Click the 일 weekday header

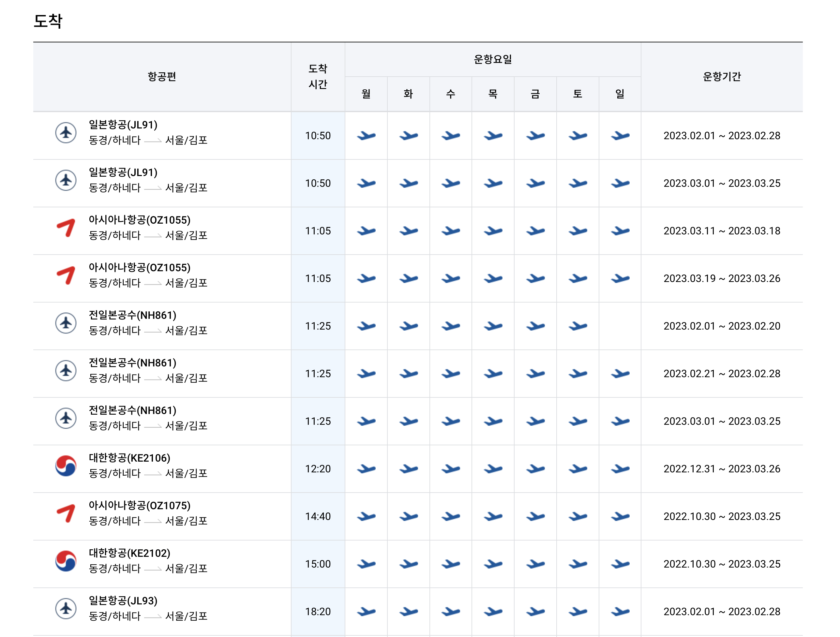620,94
